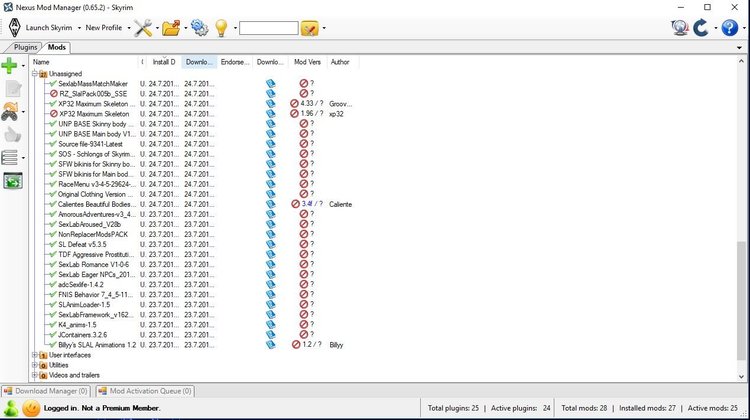Click the scroll up arrow of mod list
This screenshot has width=750, height=420.
point(741,61)
